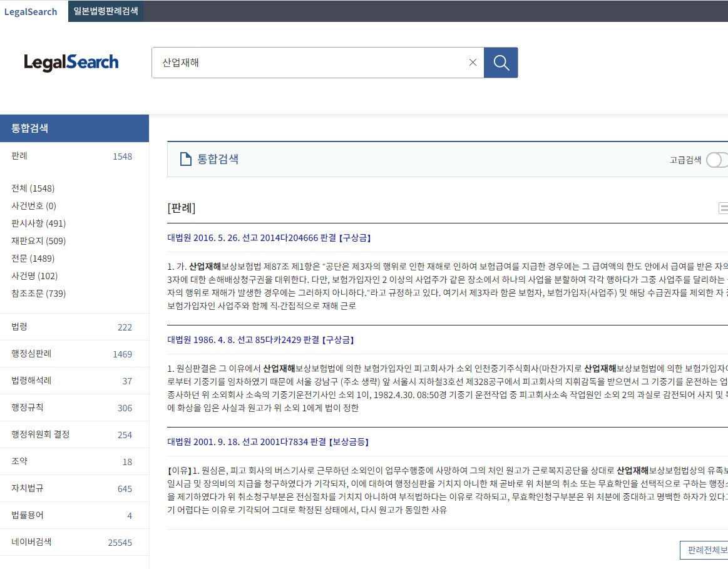Open the 네이버검색 category
The height and width of the screenshot is (569, 728).
pyautogui.click(x=74, y=542)
